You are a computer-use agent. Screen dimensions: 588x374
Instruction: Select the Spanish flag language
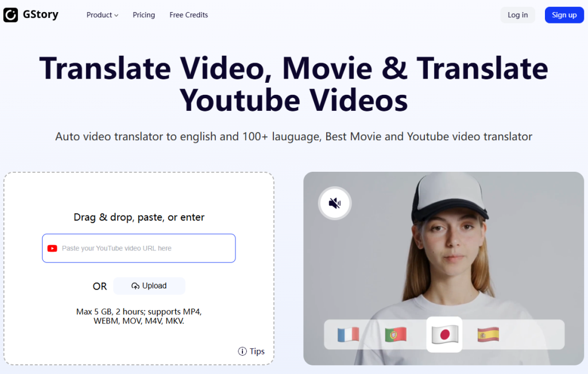(x=488, y=334)
